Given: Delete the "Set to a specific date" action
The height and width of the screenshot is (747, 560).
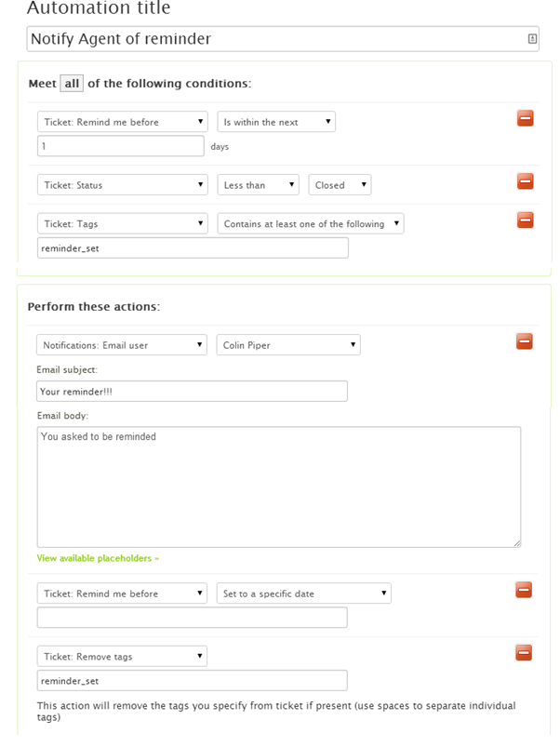Looking at the screenshot, I should coord(525,590).
